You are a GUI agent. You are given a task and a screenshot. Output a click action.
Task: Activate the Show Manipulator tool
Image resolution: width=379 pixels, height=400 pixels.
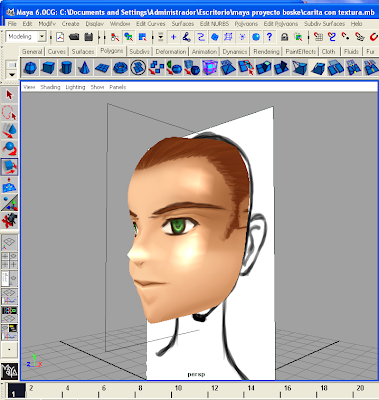coord(9,203)
